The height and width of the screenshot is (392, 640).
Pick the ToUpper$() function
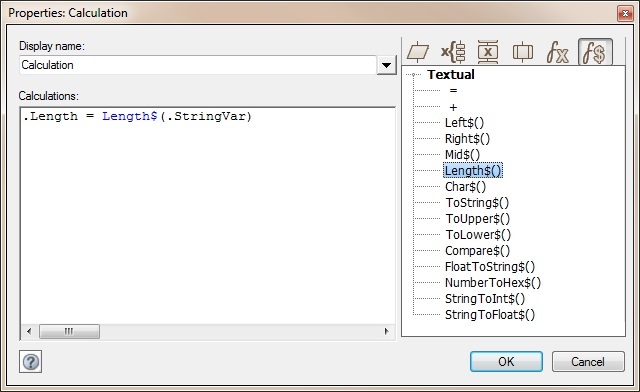tap(478, 218)
